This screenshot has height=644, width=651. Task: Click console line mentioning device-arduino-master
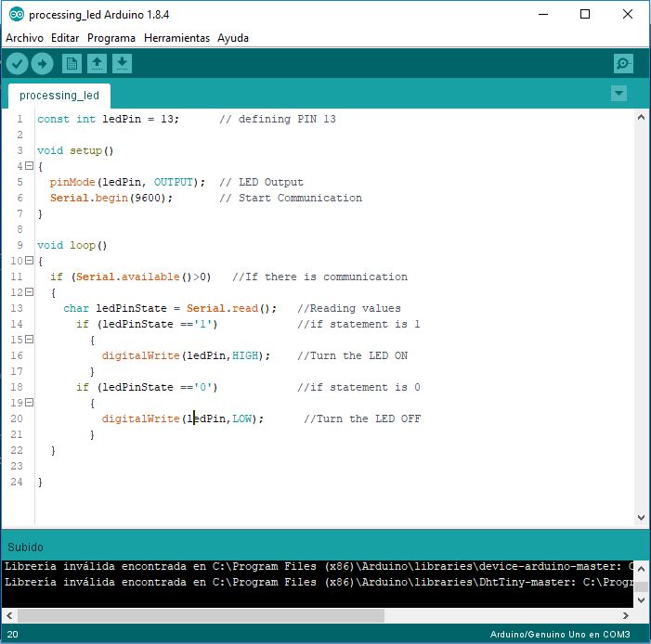319,566
